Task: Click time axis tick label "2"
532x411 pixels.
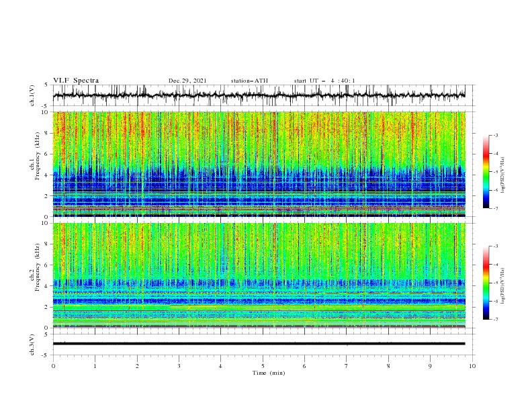Action: [x=137, y=366]
